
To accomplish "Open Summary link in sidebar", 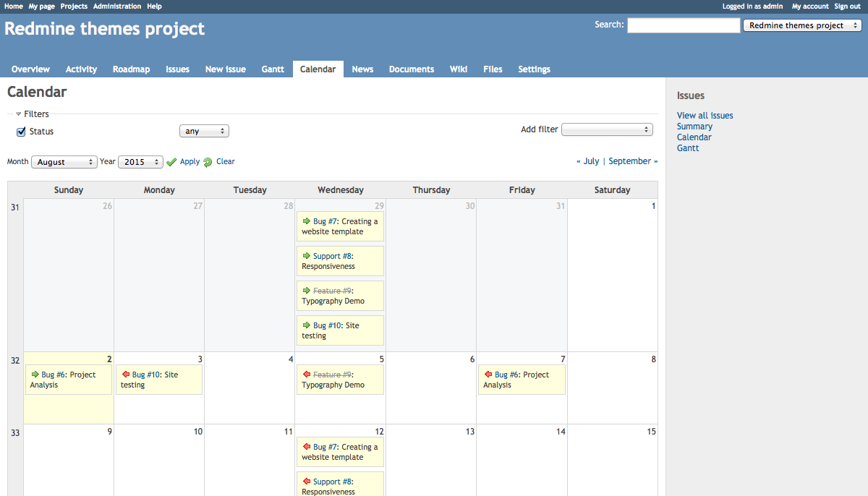I will click(694, 127).
